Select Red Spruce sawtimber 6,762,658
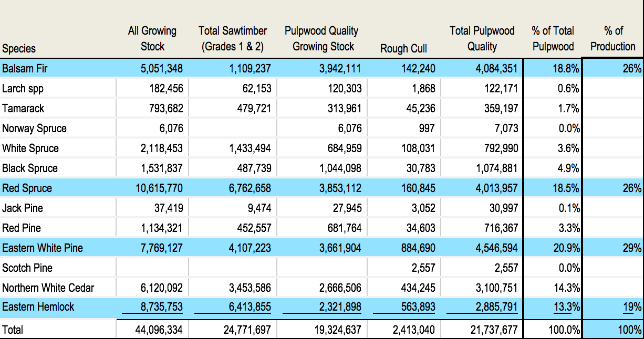The image size is (644, 339). [x=250, y=188]
